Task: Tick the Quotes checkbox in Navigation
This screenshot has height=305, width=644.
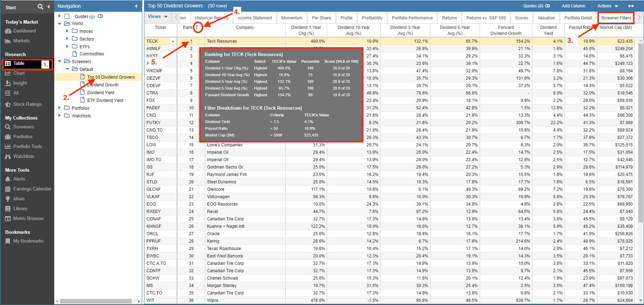Action: (x=67, y=16)
